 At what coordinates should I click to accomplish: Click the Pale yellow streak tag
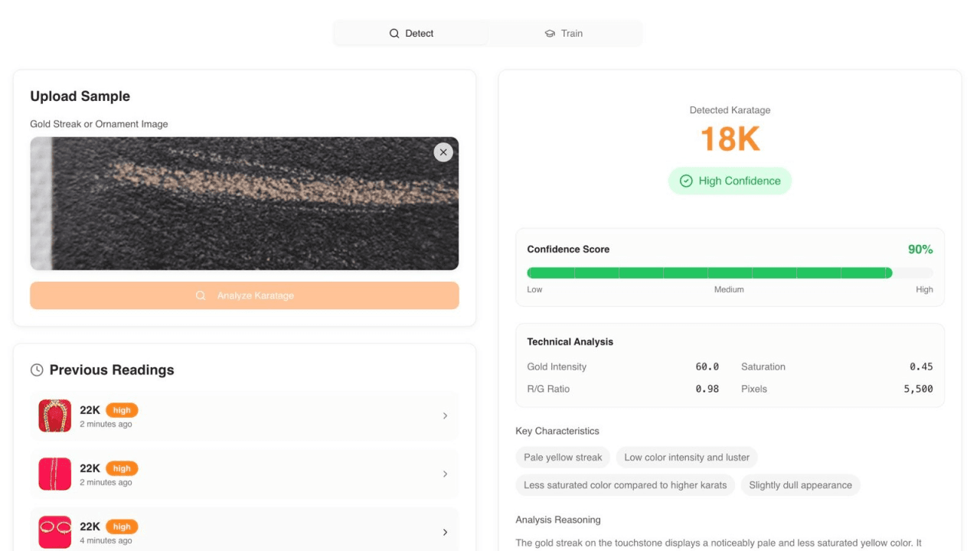pyautogui.click(x=563, y=458)
